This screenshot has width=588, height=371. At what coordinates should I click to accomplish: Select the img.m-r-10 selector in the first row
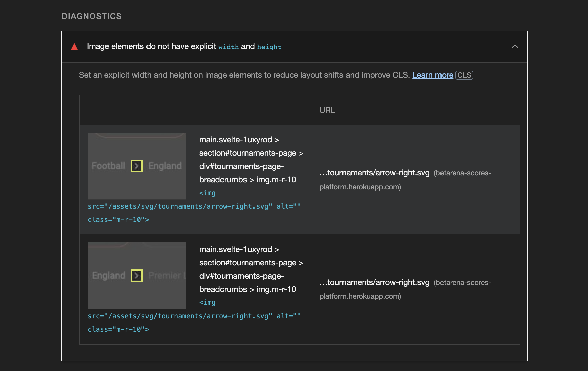(277, 180)
